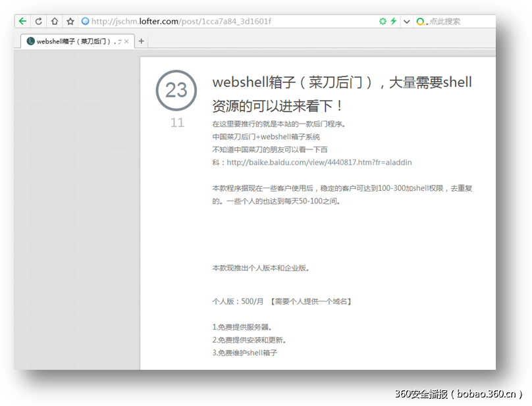
Task: Click the circular avatar showing 23
Action: tap(176, 91)
